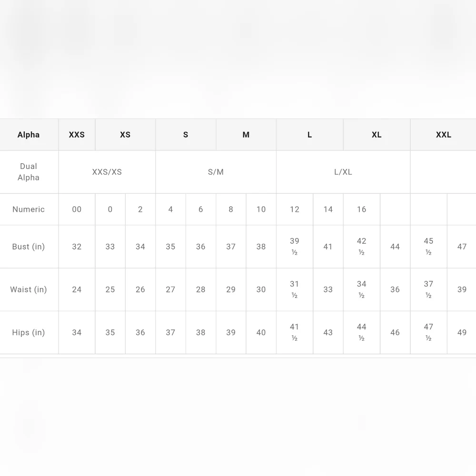
Task: Click the Hips (in) row label
Action: 29,333
